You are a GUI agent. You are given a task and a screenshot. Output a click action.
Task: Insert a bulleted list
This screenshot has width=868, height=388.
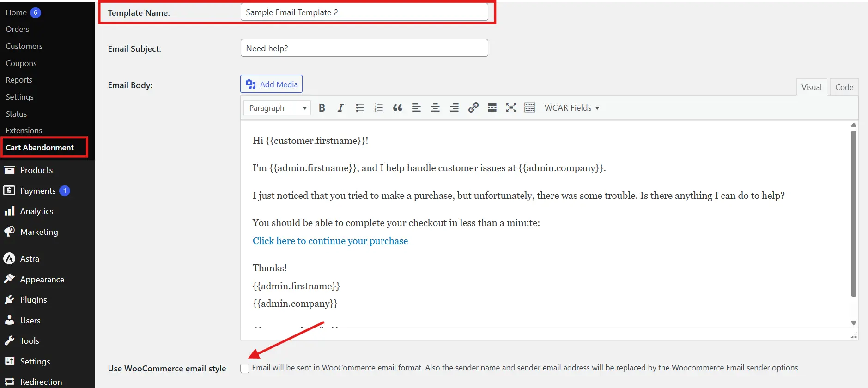(360, 108)
